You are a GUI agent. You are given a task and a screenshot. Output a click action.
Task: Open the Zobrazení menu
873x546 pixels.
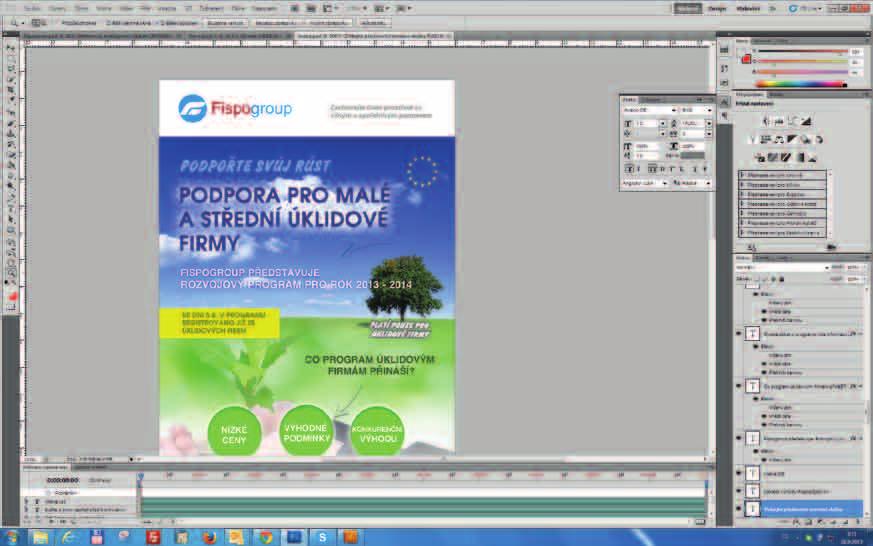click(x=211, y=8)
